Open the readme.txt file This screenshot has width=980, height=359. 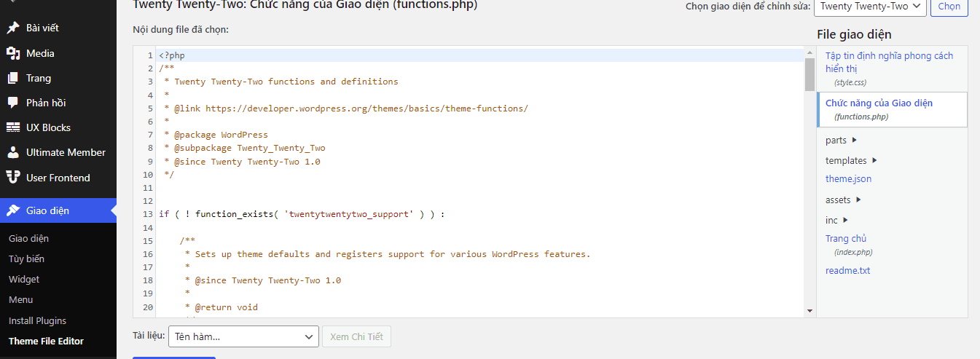coord(847,271)
